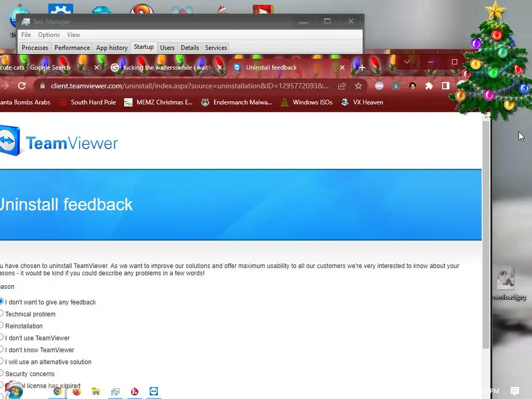Close the Uninstall feedback tab
This screenshot has width=532, height=399.
(x=342, y=68)
